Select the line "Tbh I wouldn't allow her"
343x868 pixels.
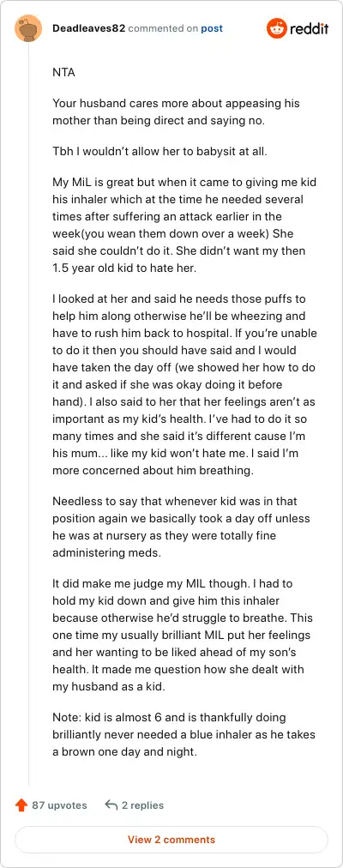tap(159, 151)
